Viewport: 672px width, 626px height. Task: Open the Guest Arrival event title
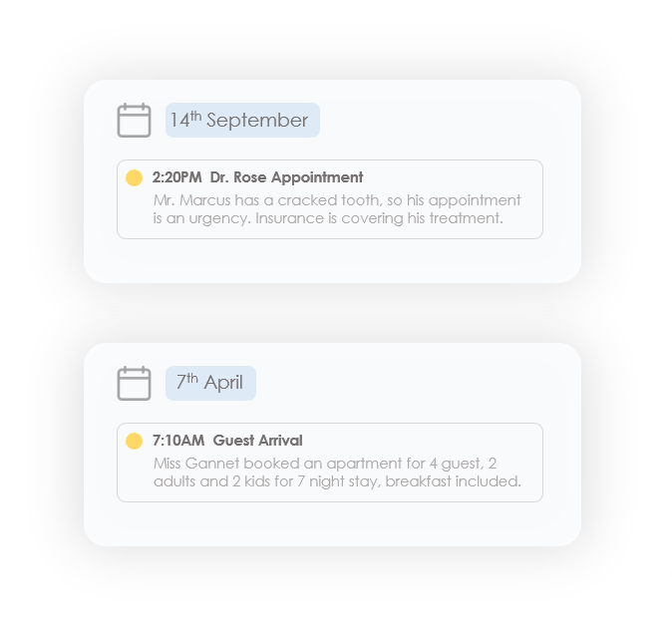pos(257,441)
